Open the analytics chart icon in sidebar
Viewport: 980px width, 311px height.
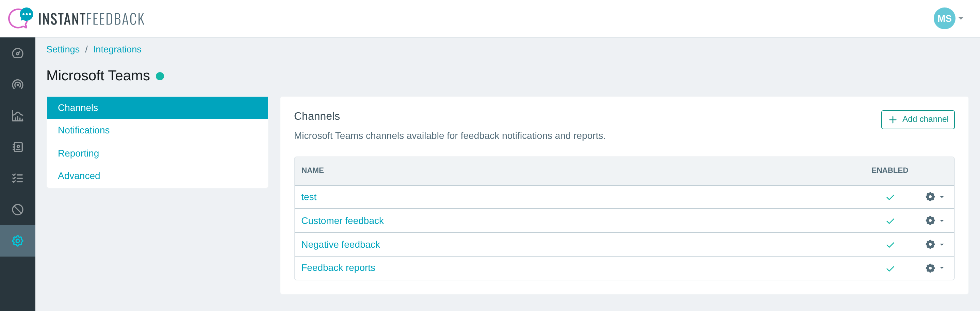click(17, 116)
